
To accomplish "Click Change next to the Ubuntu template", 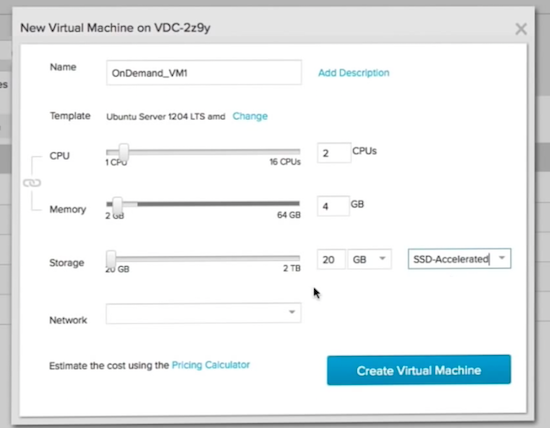I will point(250,116).
